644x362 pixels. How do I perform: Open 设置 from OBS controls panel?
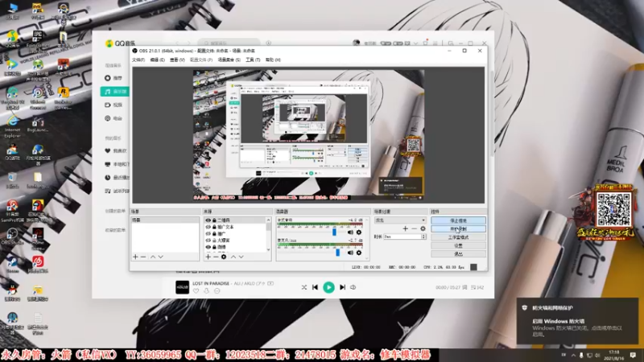(x=458, y=245)
